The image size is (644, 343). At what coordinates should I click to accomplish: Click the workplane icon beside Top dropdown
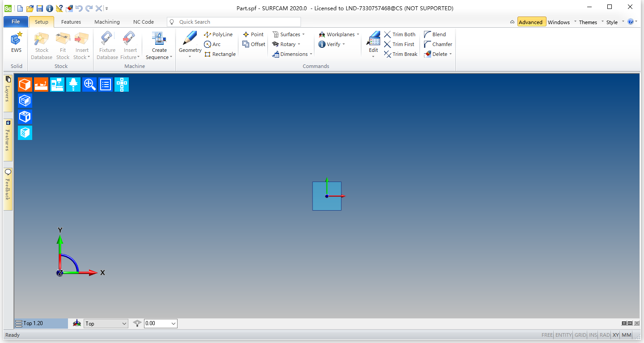coord(77,323)
